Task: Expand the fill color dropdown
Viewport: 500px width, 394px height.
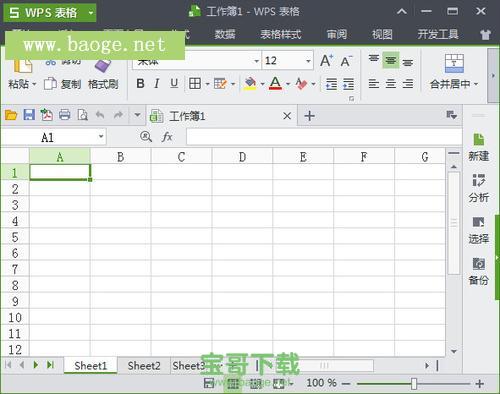Action: pyautogui.click(x=262, y=84)
